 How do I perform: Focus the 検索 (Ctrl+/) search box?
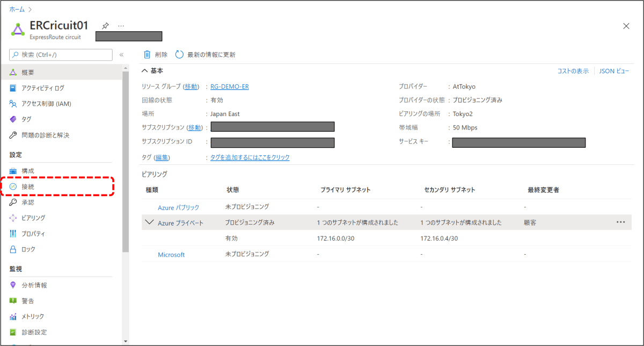(x=61, y=55)
